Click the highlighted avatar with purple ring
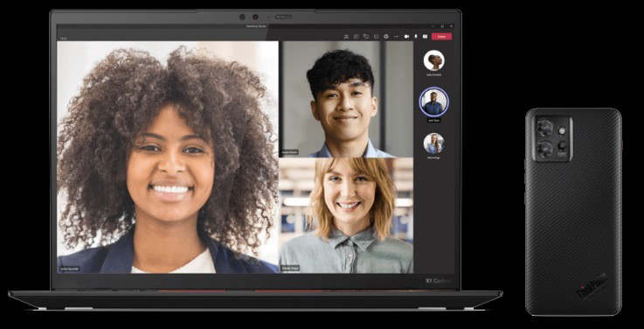The width and height of the screenshot is (644, 329). [x=433, y=101]
